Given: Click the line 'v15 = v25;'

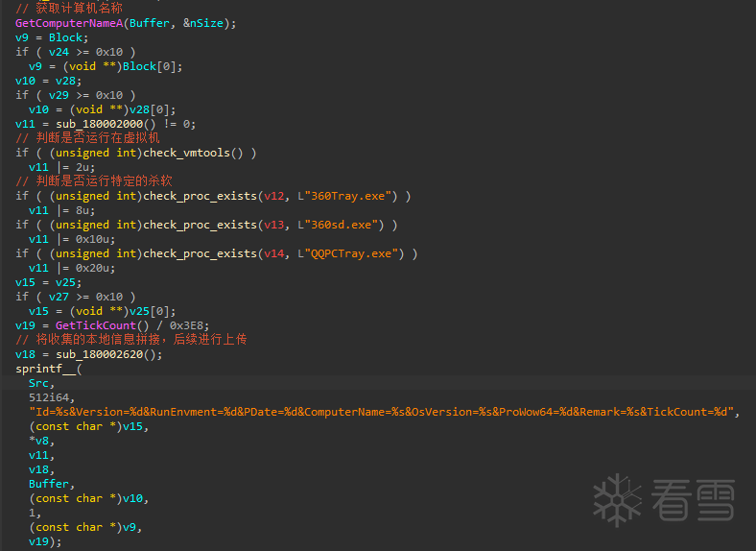Looking at the screenshot, I should point(48,282).
